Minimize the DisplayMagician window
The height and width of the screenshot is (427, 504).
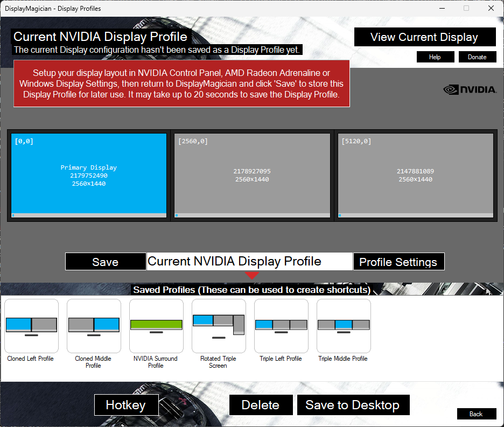(x=442, y=9)
